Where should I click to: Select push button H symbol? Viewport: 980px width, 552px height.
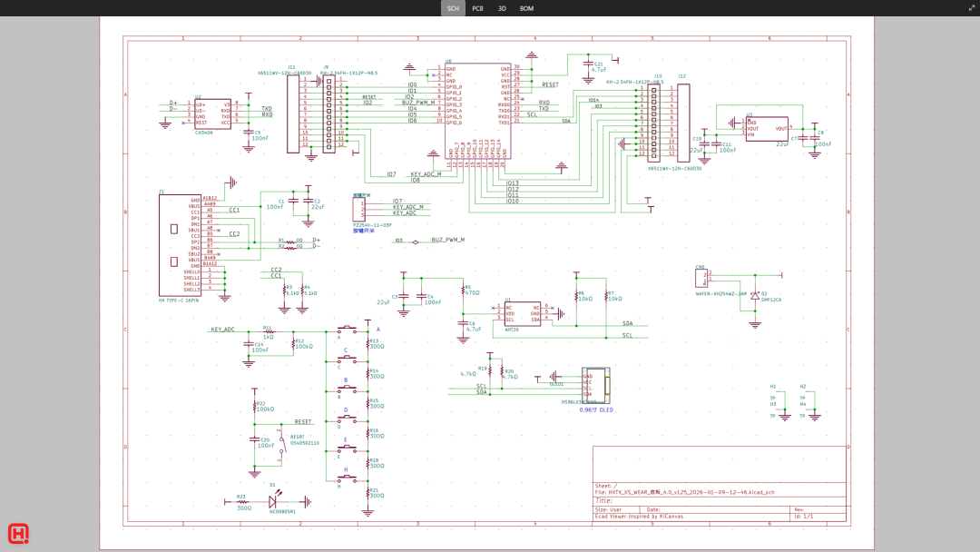pyautogui.click(x=347, y=478)
